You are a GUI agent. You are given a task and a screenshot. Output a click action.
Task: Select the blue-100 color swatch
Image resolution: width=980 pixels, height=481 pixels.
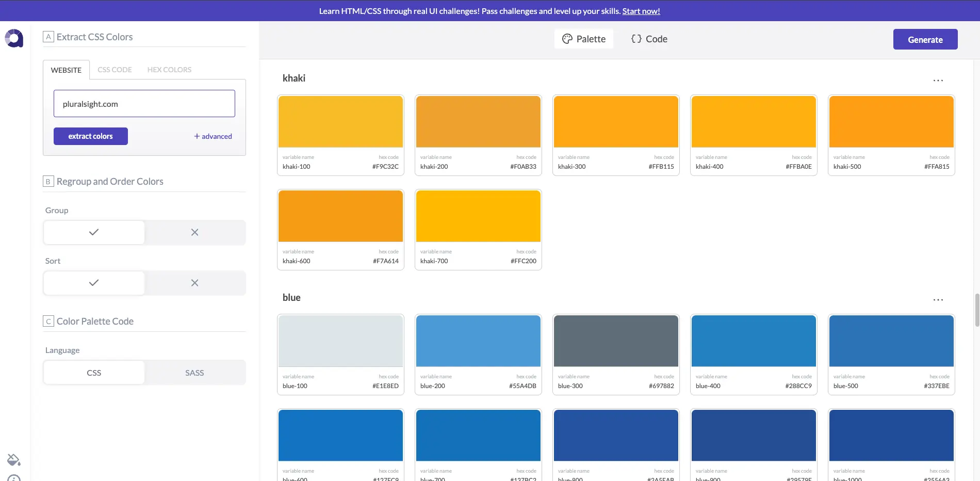[340, 341]
